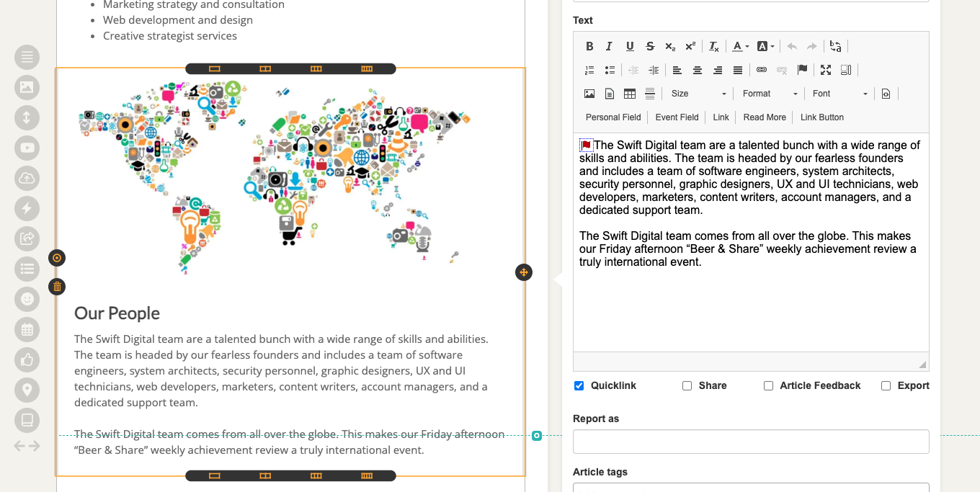Viewport: 980px width, 492px height.
Task: Increase the indent
Action: pos(654,70)
